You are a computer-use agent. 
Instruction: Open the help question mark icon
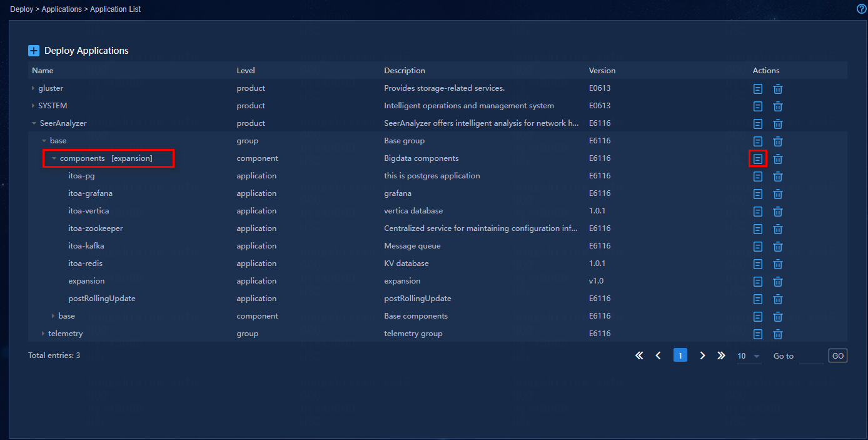click(861, 9)
